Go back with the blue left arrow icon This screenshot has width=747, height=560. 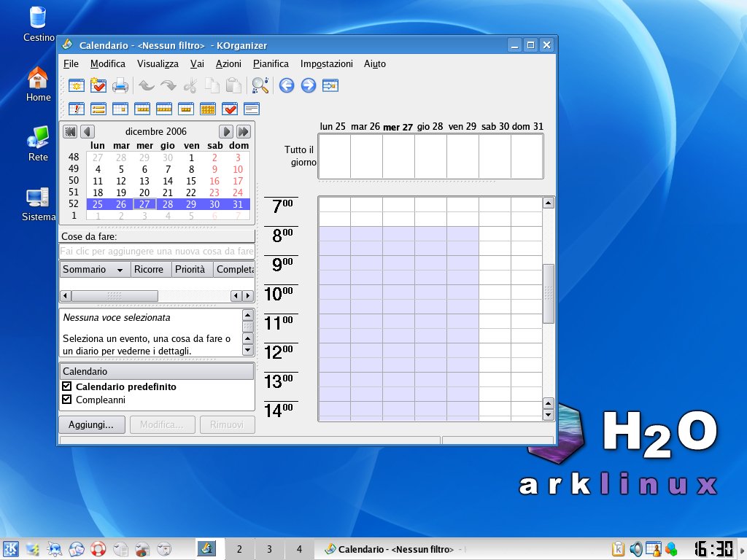pos(286,86)
